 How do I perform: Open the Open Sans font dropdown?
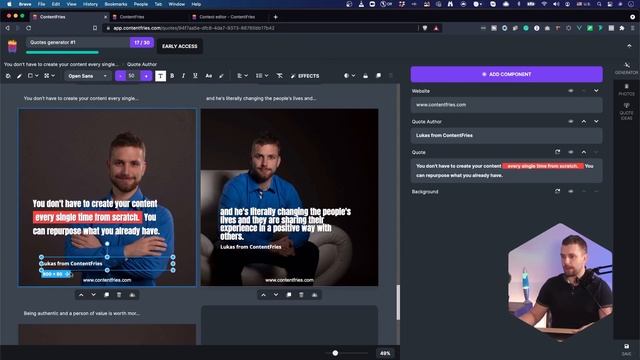click(x=87, y=76)
